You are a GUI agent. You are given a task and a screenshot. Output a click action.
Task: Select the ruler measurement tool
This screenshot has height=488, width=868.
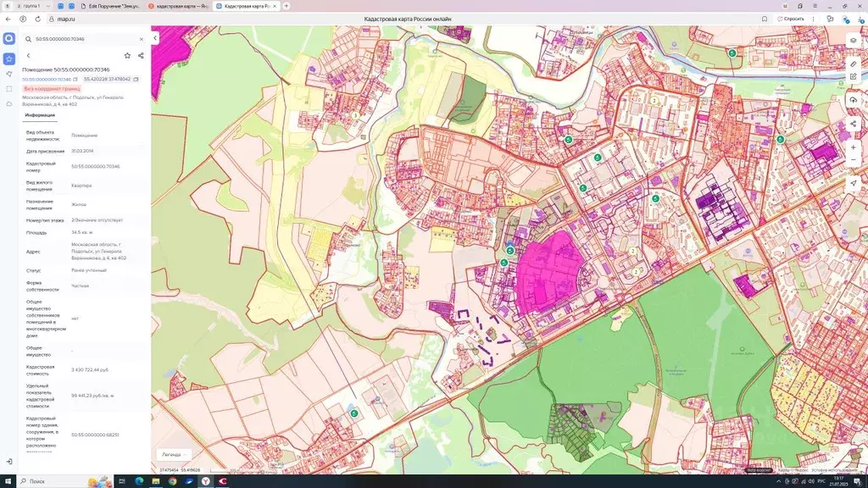853,64
